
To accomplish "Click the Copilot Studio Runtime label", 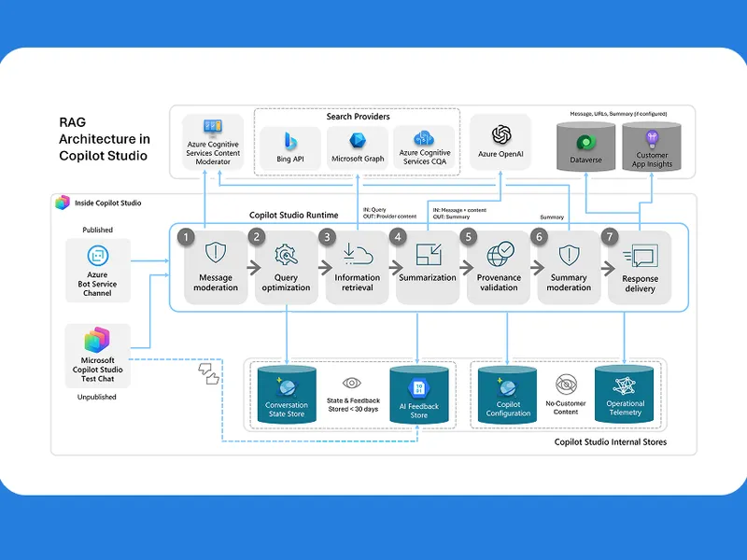I will coord(293,216).
